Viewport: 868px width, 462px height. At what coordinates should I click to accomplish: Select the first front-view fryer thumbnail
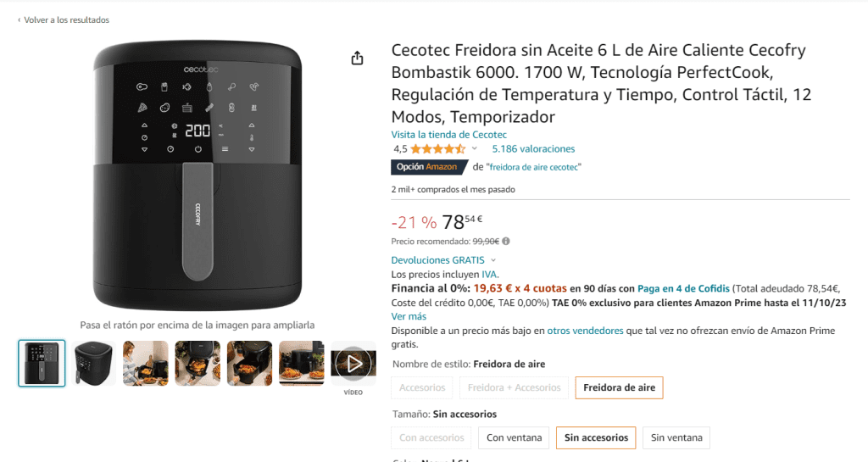coord(42,363)
